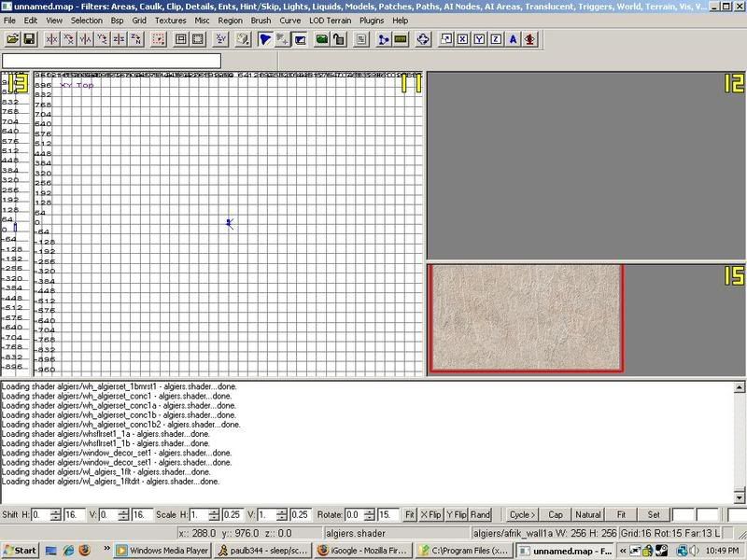Screen dimensions: 747x560
Task: Adjust the Rotate spinner arrows
Action: click(x=369, y=514)
